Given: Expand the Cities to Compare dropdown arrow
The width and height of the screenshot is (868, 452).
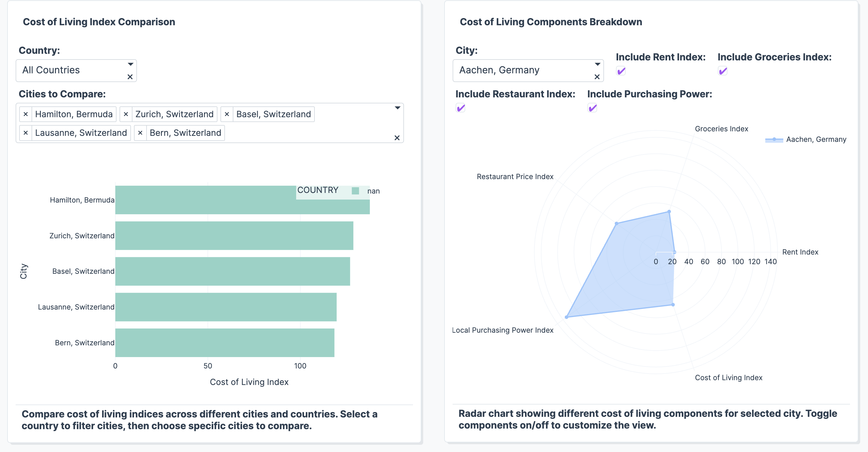Looking at the screenshot, I should coord(398,108).
